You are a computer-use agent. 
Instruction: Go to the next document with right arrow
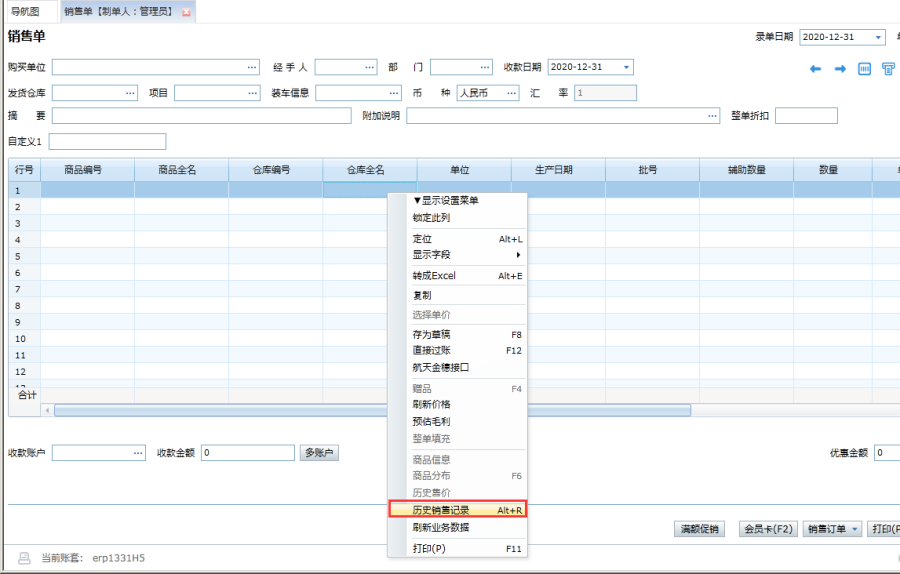point(840,69)
